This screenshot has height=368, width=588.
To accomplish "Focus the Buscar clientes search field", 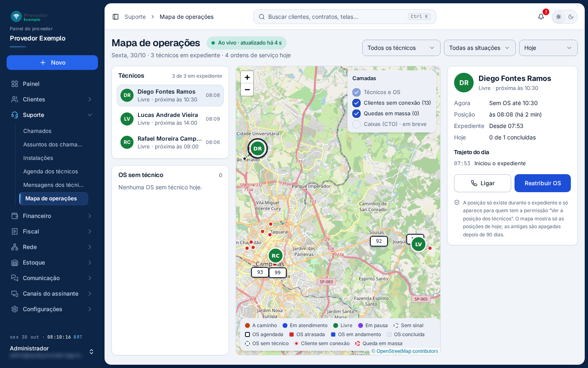I will point(345,17).
